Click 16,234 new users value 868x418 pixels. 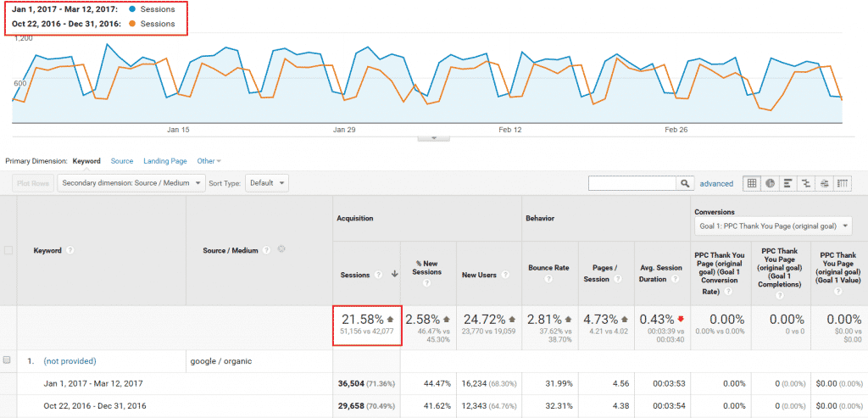click(x=473, y=383)
